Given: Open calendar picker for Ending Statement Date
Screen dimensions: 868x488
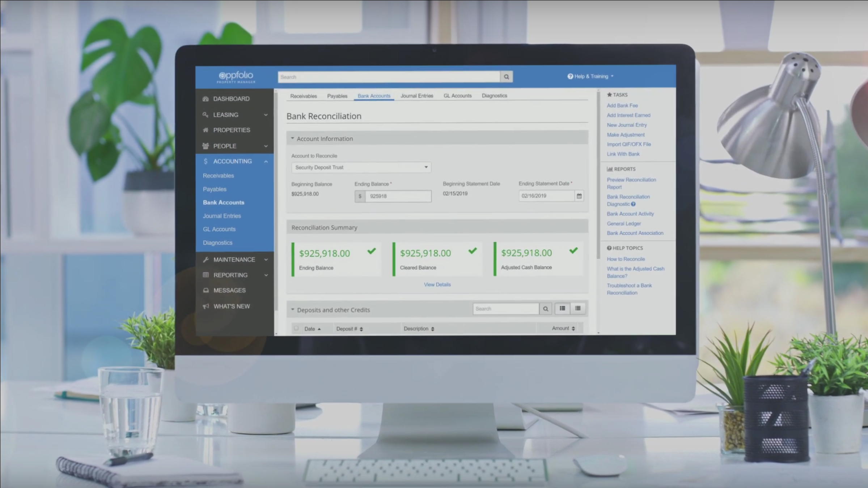Looking at the screenshot, I should pyautogui.click(x=579, y=196).
